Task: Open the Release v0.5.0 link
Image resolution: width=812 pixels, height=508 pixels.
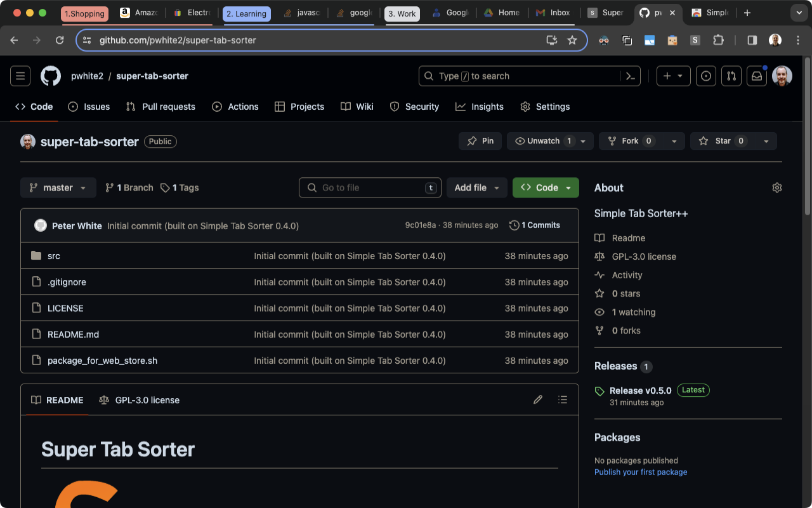Action: pyautogui.click(x=640, y=390)
